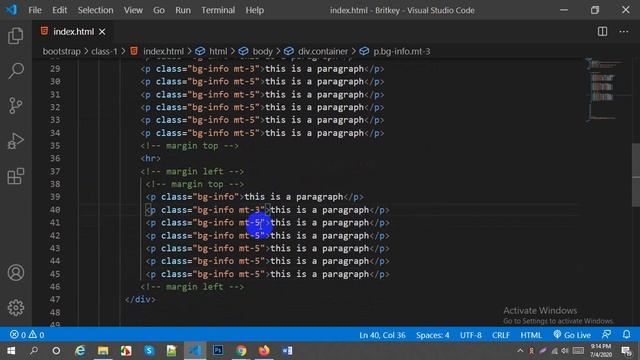Click the hr tag on line 36
Screen dimensions: 640x360
point(151,158)
